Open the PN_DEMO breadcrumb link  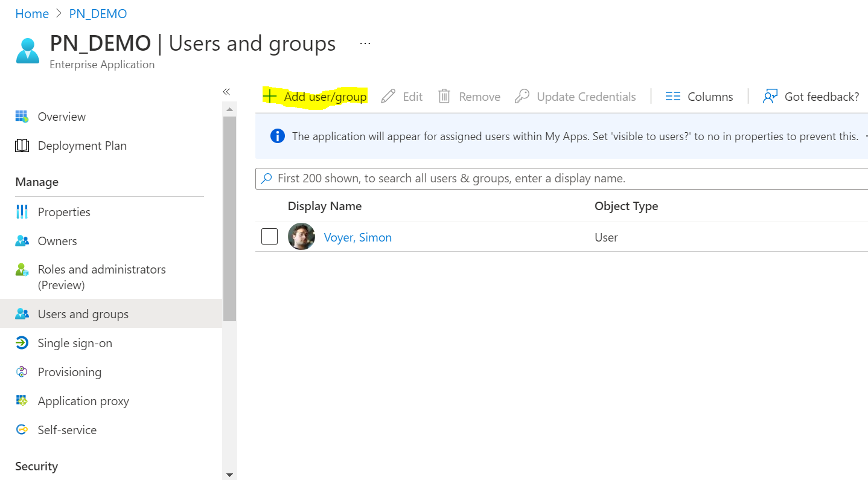pyautogui.click(x=98, y=14)
